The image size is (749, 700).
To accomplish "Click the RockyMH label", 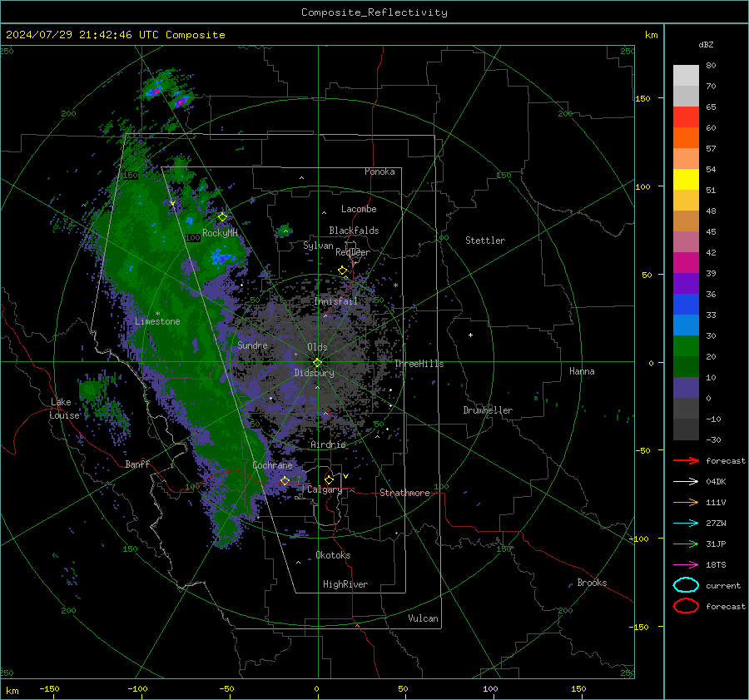I will coord(220,233).
